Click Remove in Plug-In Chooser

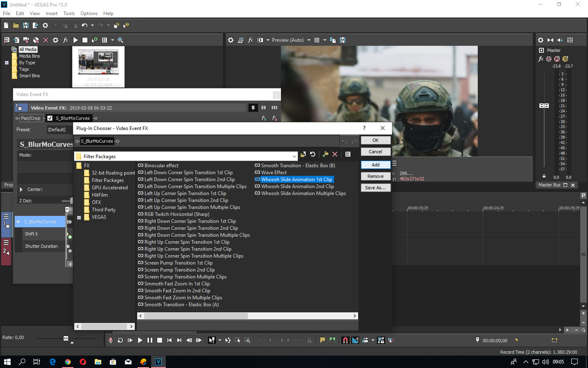376,176
